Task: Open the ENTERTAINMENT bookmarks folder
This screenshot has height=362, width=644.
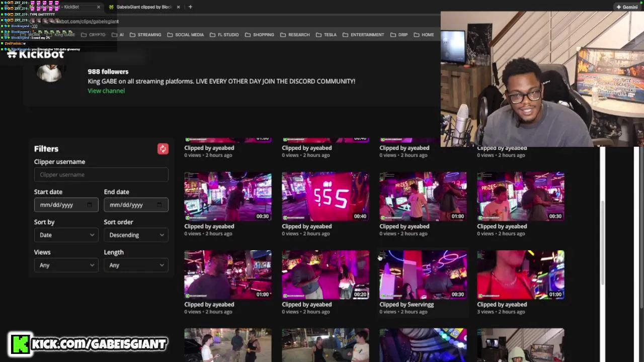Action: [363, 35]
